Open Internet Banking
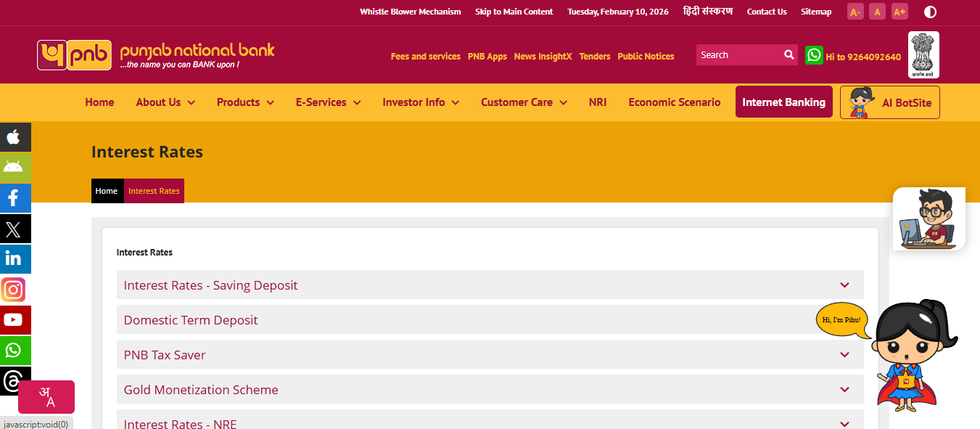 [x=783, y=102]
